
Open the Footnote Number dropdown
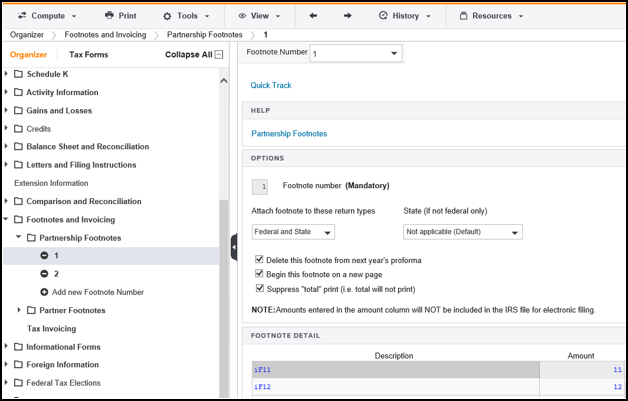click(x=356, y=54)
